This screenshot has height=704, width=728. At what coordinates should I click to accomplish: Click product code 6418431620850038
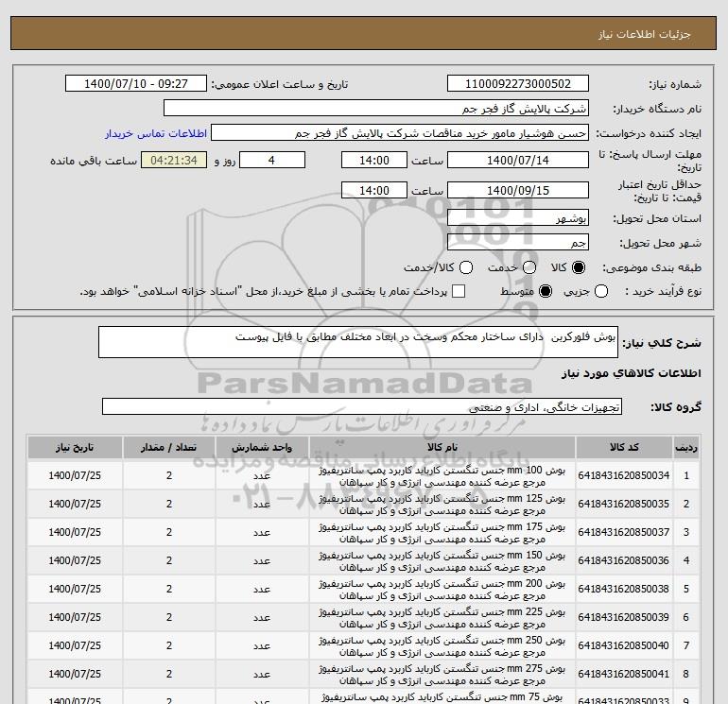click(x=624, y=589)
